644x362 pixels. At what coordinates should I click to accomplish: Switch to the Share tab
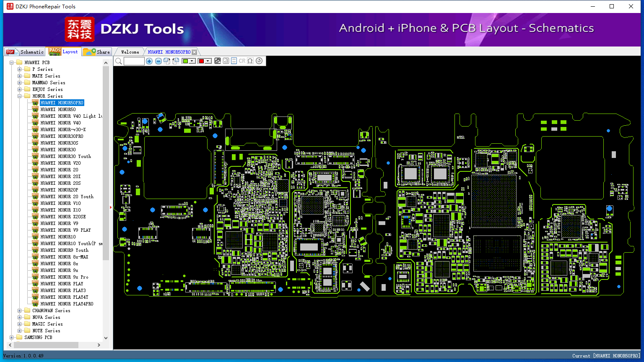click(96, 52)
